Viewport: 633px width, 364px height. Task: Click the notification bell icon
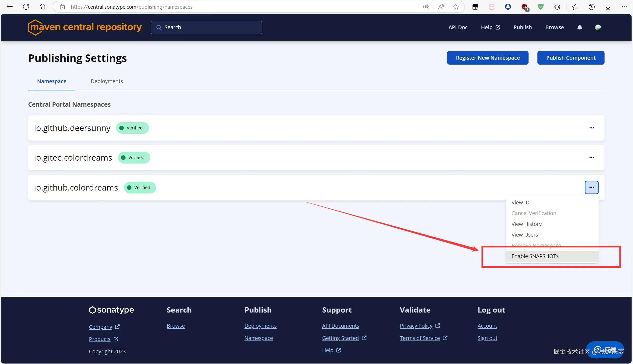coord(580,27)
